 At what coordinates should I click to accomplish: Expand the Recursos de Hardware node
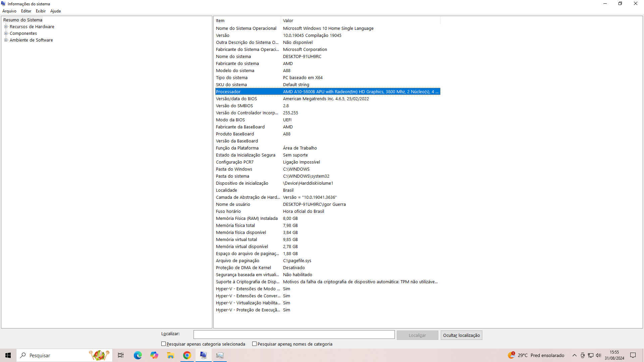coord(6,27)
